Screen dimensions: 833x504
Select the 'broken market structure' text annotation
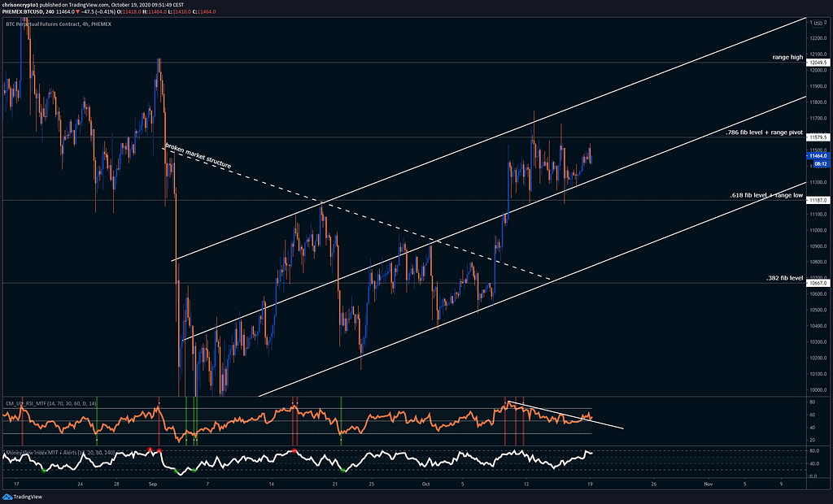point(198,155)
